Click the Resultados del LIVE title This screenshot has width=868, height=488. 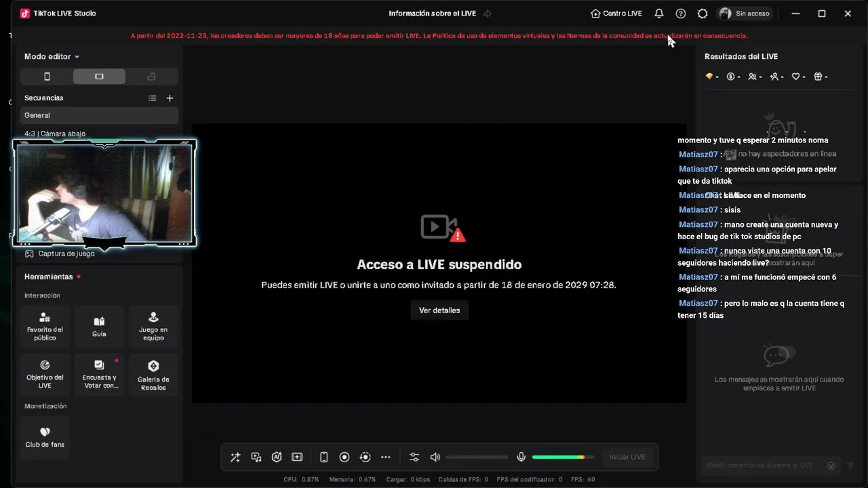[741, 57]
